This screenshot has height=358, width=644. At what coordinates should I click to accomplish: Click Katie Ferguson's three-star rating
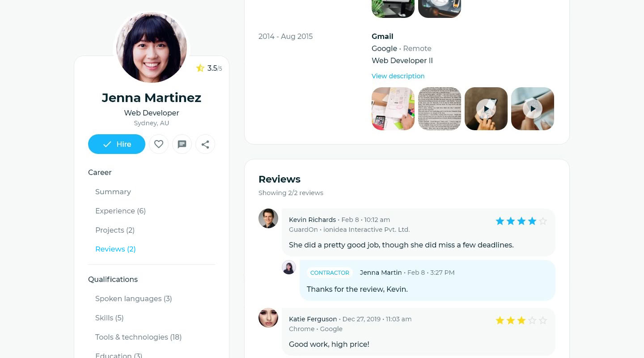pyautogui.click(x=521, y=320)
